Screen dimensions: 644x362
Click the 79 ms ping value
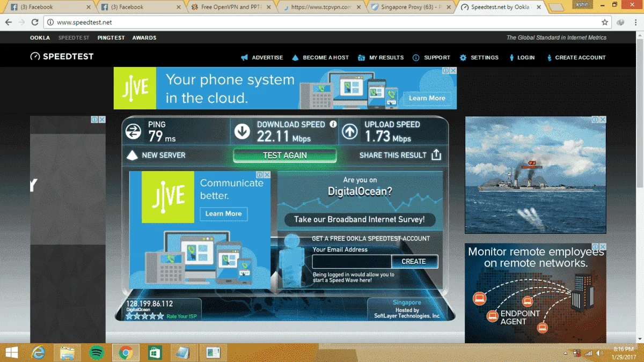[x=162, y=137]
